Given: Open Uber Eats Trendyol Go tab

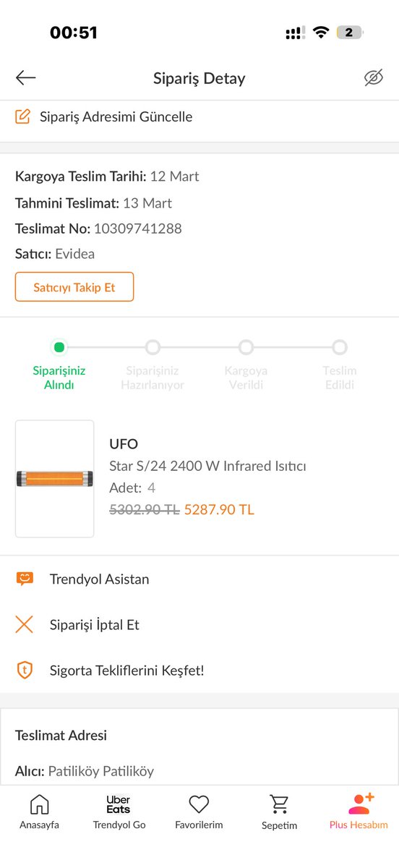Looking at the screenshot, I should point(119,812).
